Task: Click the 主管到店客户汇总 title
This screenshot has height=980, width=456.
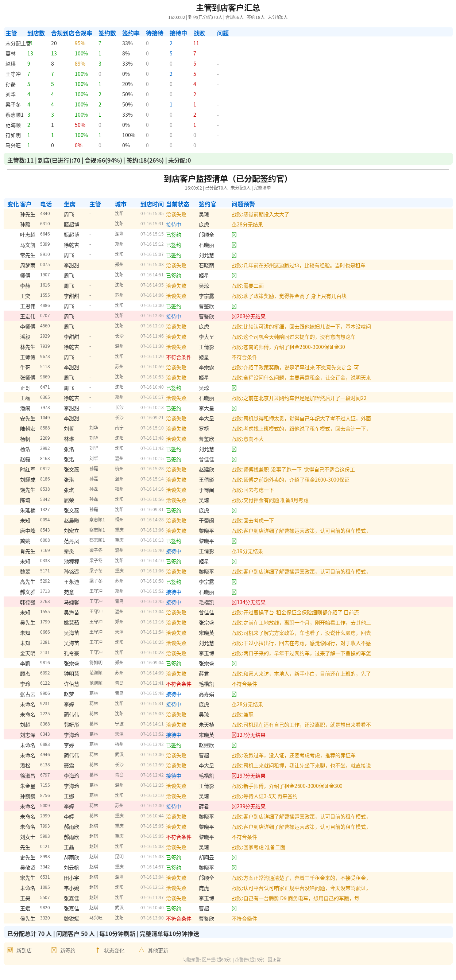Action: tap(228, 8)
